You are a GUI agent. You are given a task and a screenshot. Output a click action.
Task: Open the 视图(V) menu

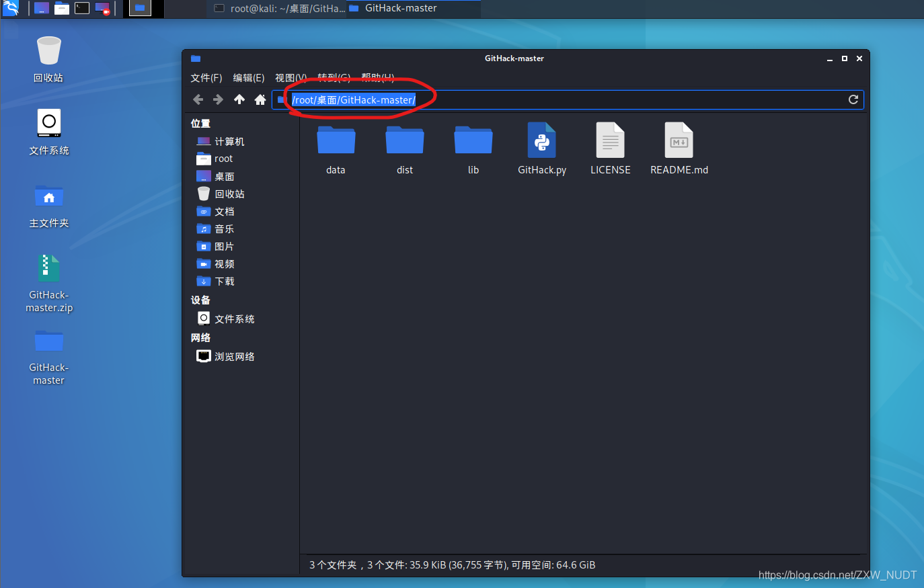pyautogui.click(x=290, y=77)
